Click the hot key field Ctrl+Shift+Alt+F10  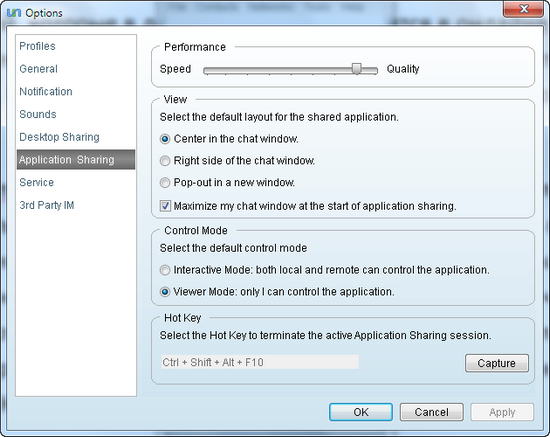pos(260,362)
